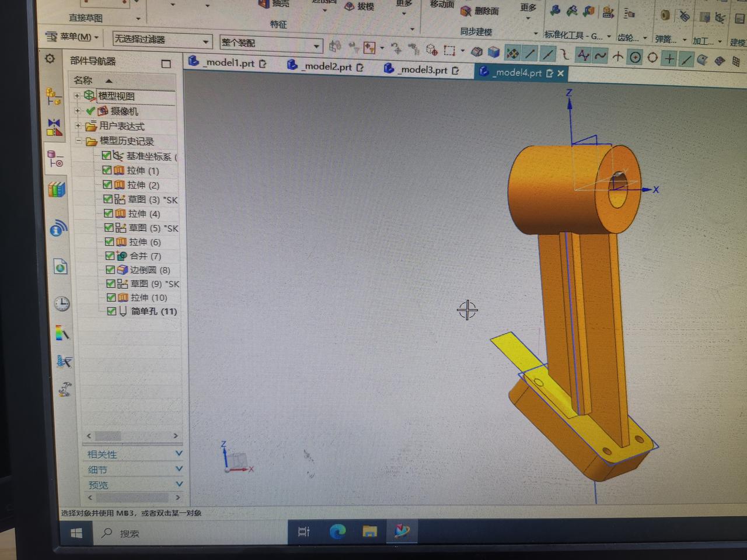Uncheck the 简单孔 (11) feature checkbox

point(112,311)
